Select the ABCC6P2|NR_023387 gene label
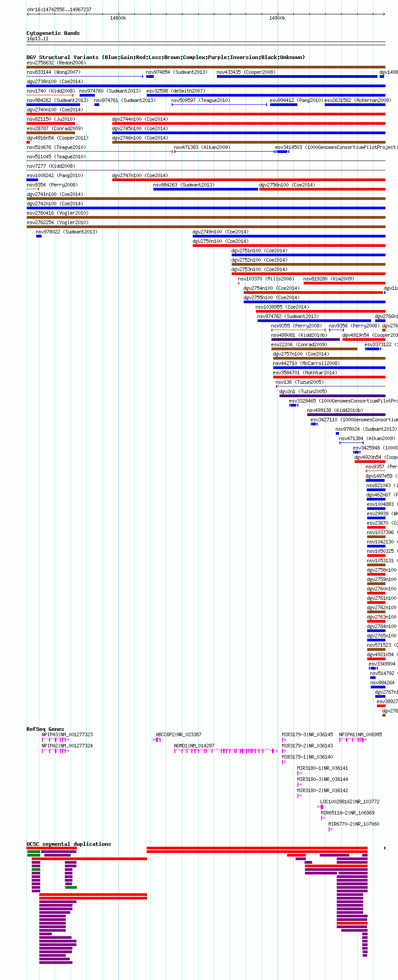This screenshot has height=980, width=398. [x=178, y=734]
